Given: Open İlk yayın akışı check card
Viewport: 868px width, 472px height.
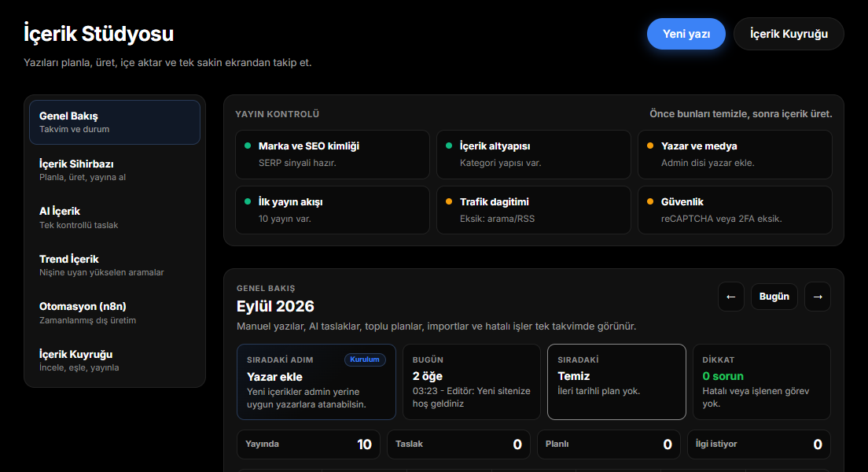Looking at the screenshot, I should [332, 210].
